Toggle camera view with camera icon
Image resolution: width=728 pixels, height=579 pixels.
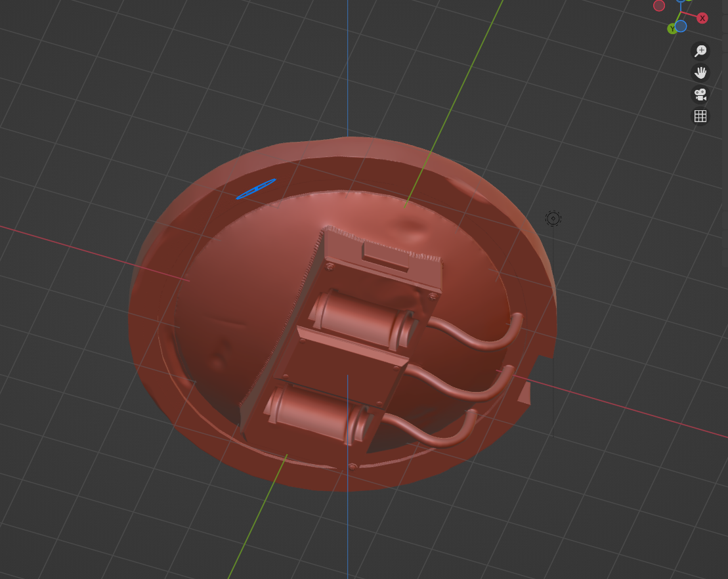(x=700, y=95)
